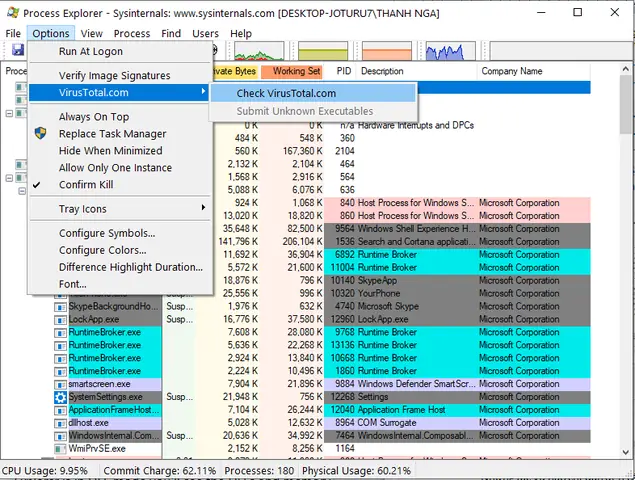Collapse the tree node beside the 564 row

click(x=9, y=178)
